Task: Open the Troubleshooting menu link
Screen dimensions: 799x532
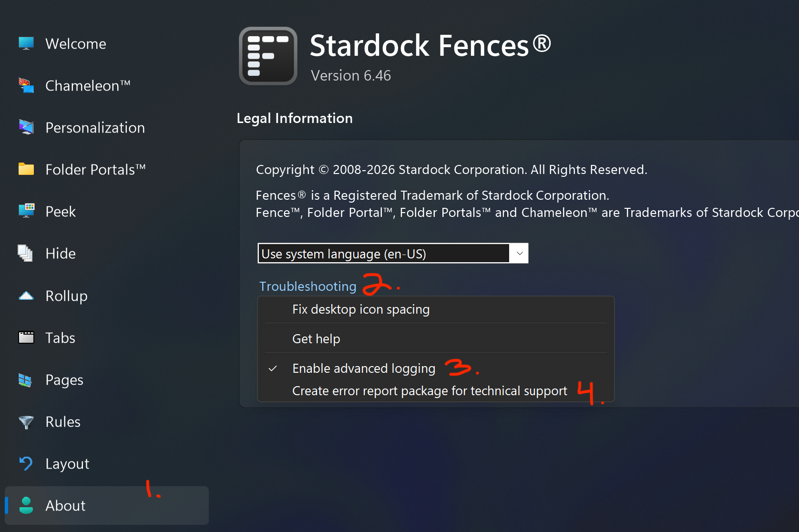Action: (x=308, y=286)
